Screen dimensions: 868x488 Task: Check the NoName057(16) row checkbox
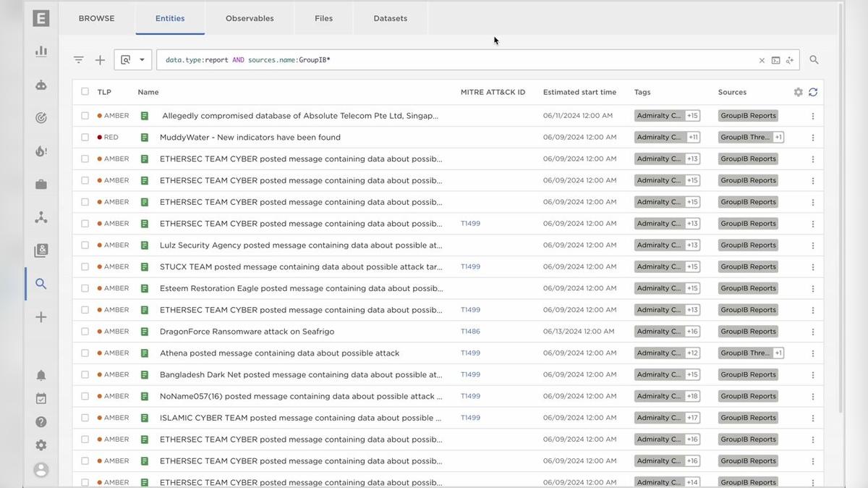coord(85,396)
